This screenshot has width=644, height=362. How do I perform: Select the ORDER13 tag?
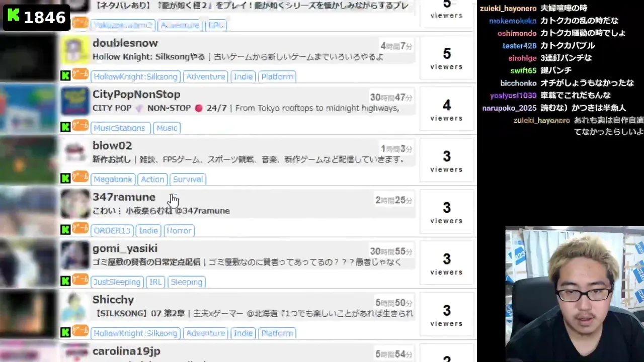click(112, 230)
